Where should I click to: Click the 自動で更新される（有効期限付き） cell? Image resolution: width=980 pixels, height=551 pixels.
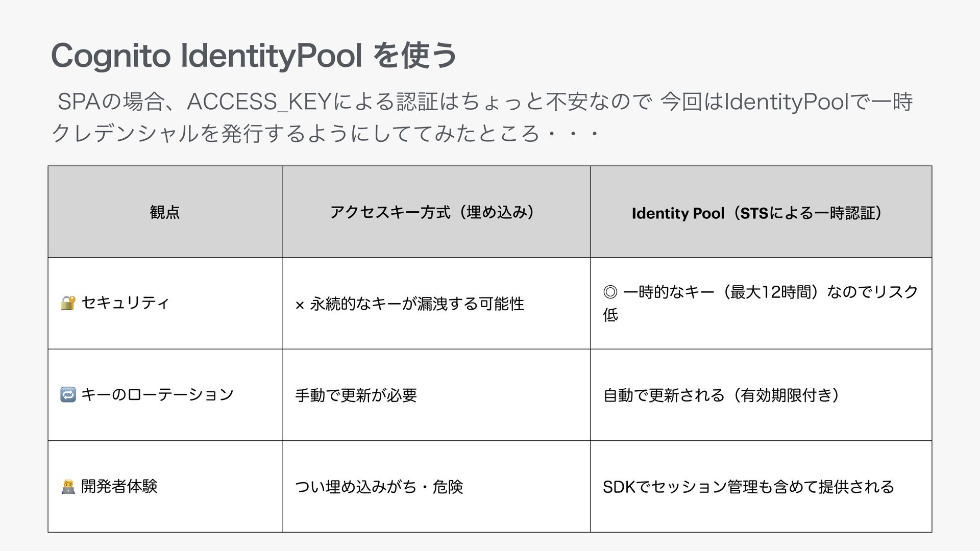coord(721,395)
